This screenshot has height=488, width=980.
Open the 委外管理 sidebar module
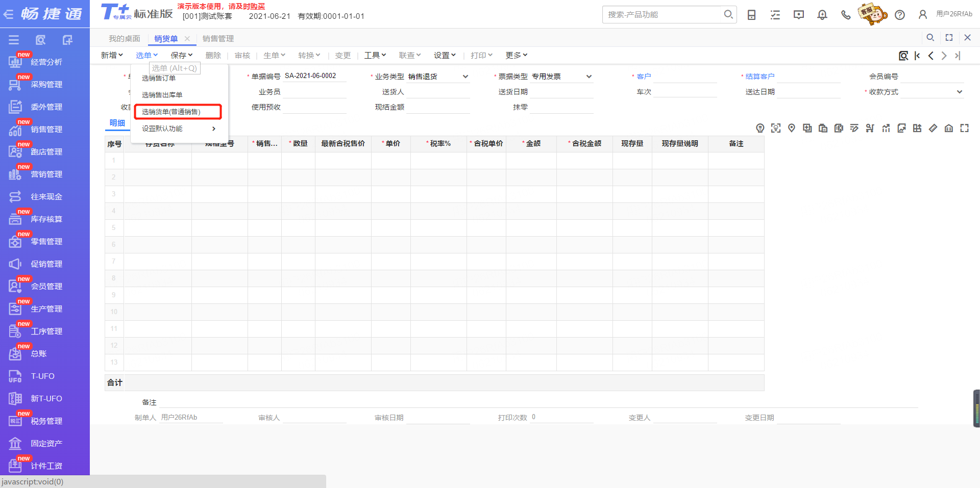[x=45, y=107]
